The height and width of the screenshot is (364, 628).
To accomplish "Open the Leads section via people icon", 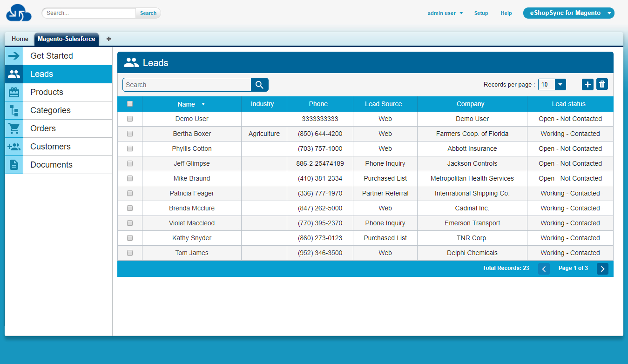I will [14, 74].
